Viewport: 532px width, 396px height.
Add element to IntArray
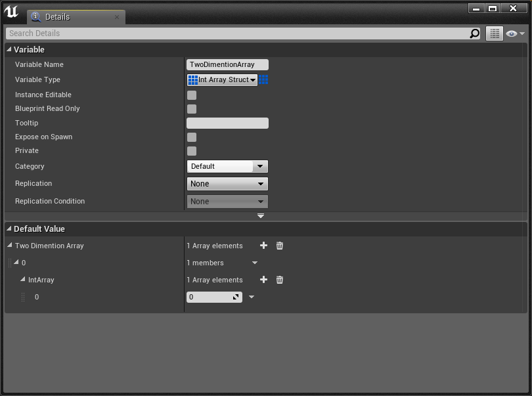263,280
